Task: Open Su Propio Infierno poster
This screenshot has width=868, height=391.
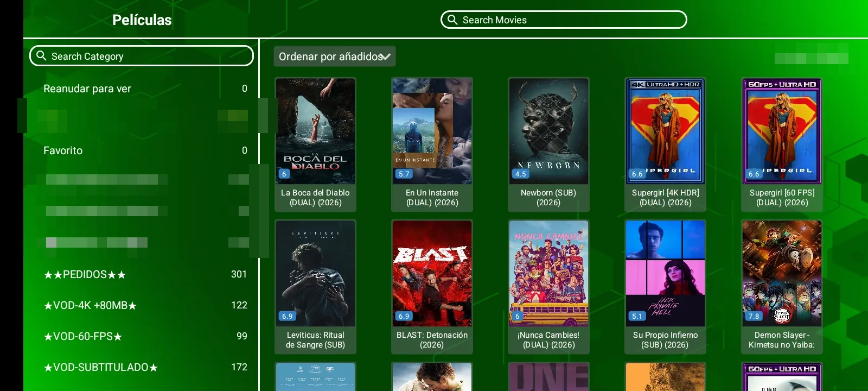Action: pos(665,273)
